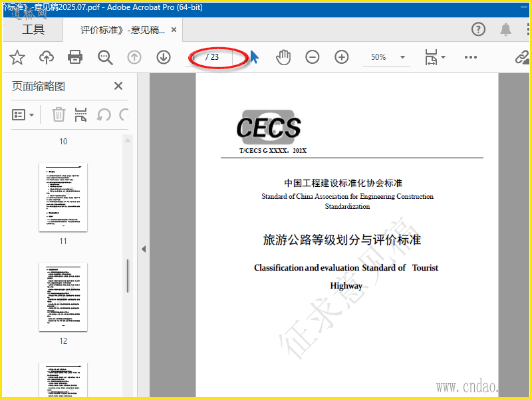
Task: Open thumbnail options list menu
Action: 23,114
